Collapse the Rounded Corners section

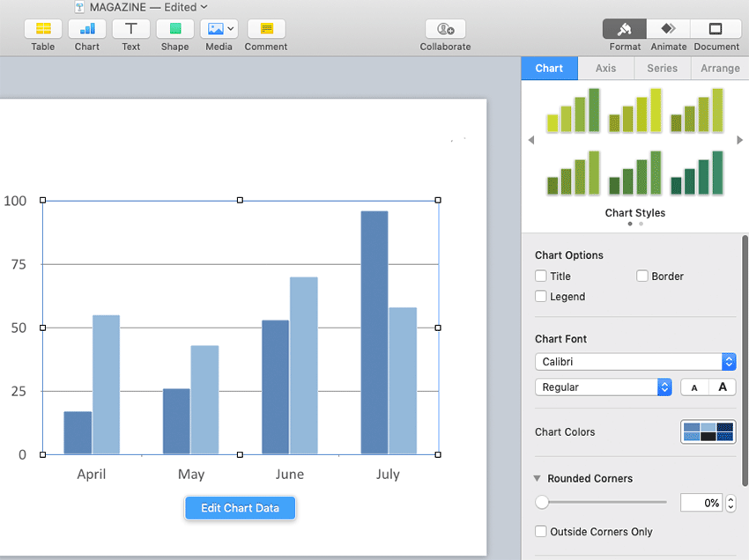click(538, 479)
